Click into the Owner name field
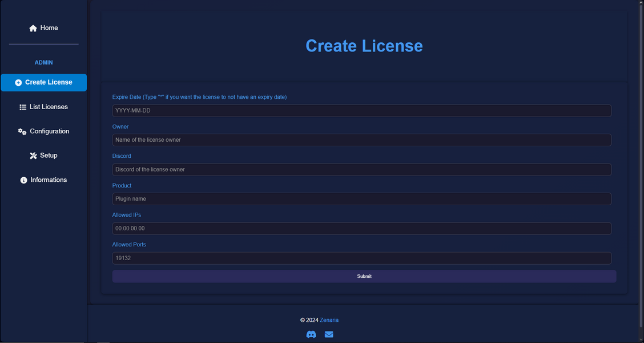 [x=361, y=140]
